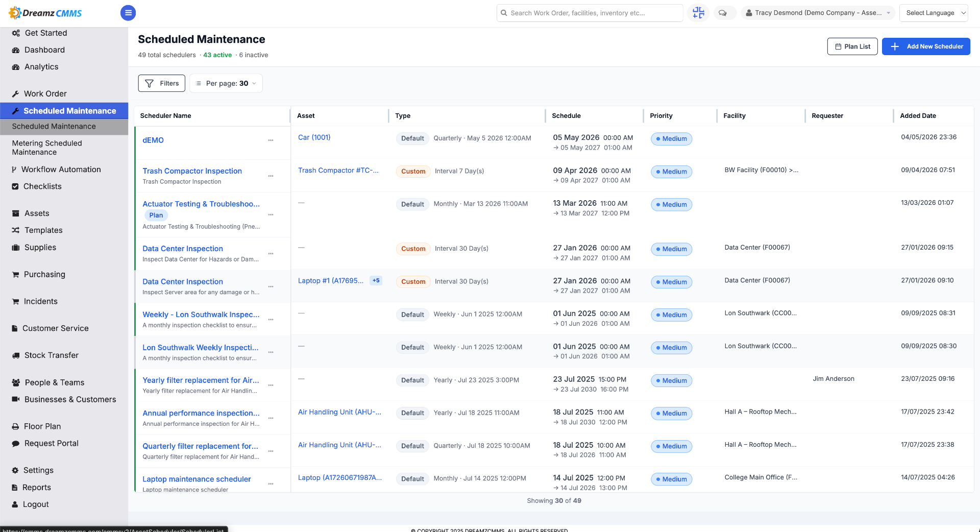Click the Stock Transfer truck icon
980x532 pixels.
16,355
